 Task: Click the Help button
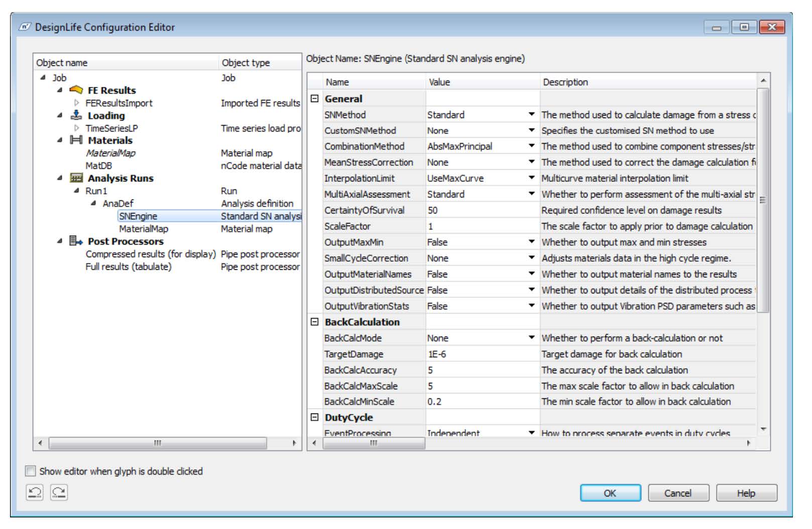(x=747, y=493)
